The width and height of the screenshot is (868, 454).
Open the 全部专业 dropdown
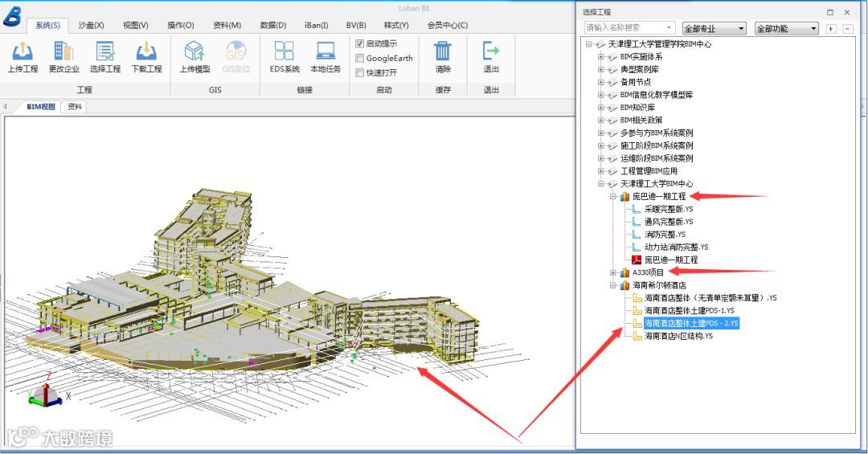coord(714,29)
